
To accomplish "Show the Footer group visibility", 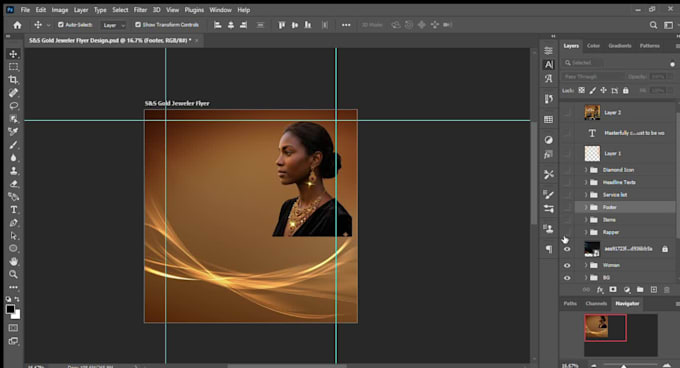I will [567, 207].
